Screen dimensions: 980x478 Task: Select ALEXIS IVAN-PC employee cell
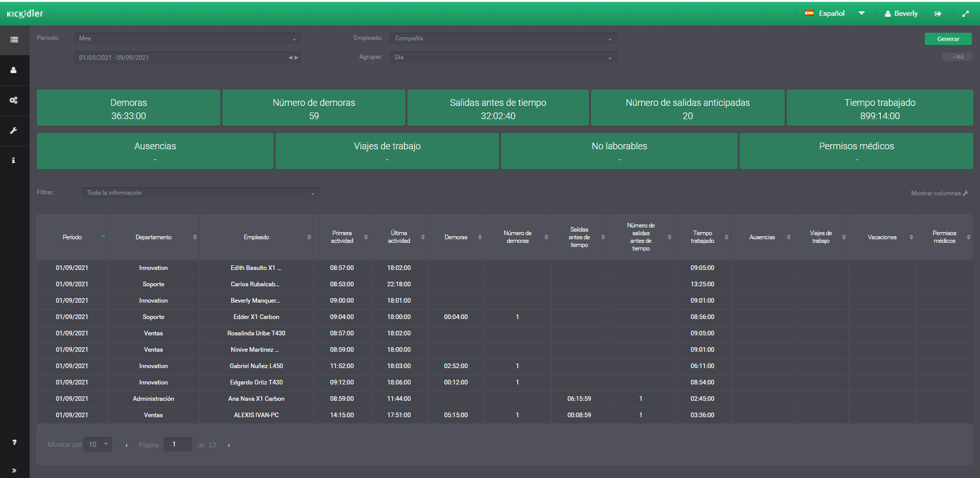point(256,415)
